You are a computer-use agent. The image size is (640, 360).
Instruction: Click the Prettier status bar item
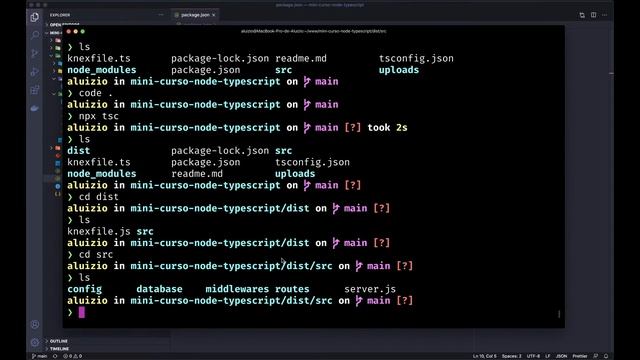pyautogui.click(x=580, y=356)
